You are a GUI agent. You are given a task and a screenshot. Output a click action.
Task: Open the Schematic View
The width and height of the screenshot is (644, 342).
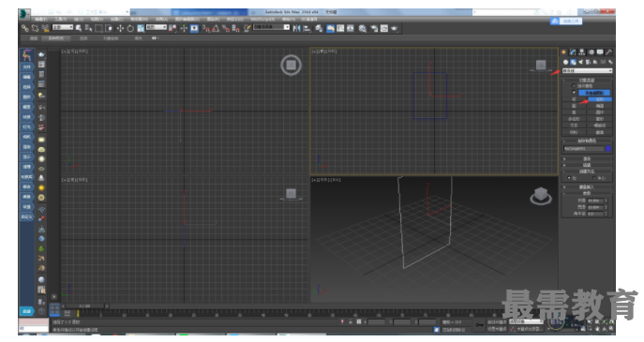(351, 28)
